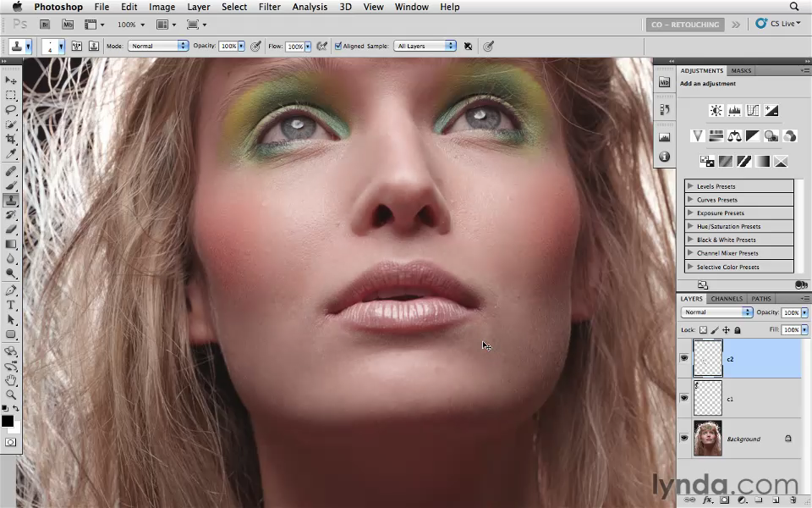812x508 pixels.
Task: Switch to the Channels tab
Action: click(727, 299)
